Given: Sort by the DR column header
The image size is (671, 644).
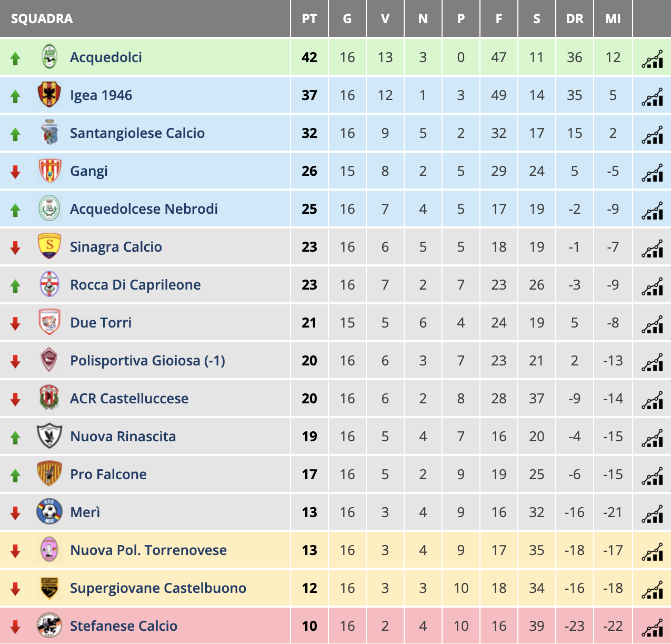Looking at the screenshot, I should 575,19.
